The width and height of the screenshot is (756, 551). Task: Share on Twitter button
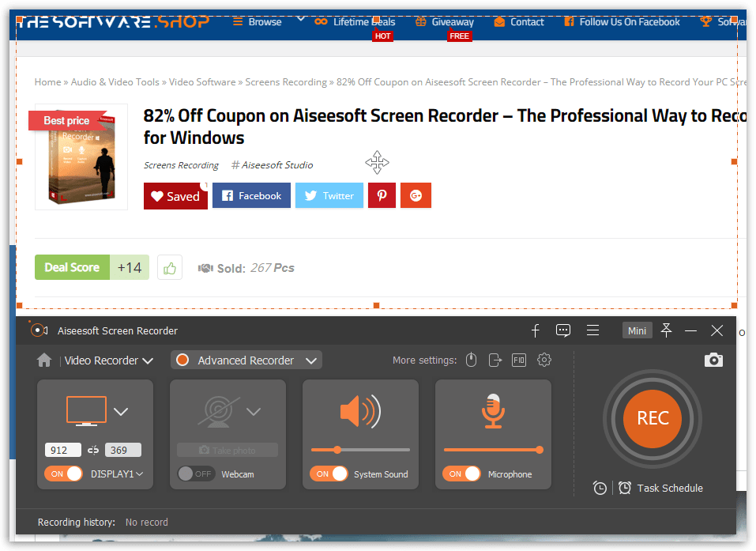click(x=329, y=195)
